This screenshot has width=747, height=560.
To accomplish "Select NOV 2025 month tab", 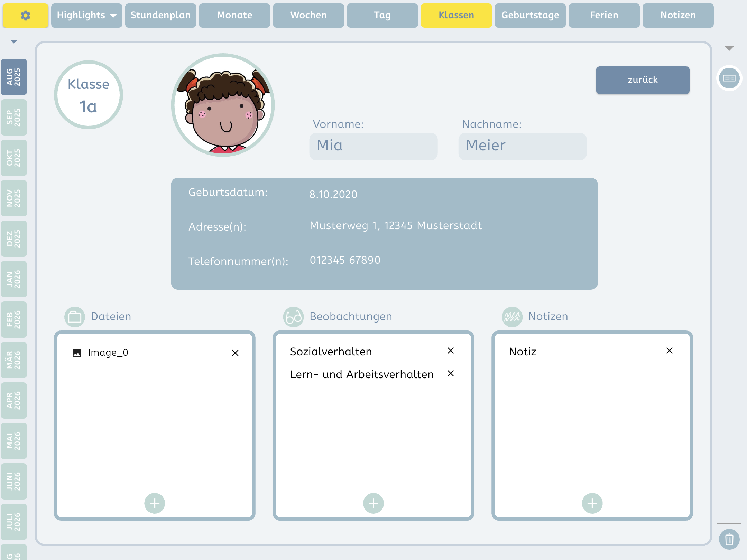I will tap(14, 198).
